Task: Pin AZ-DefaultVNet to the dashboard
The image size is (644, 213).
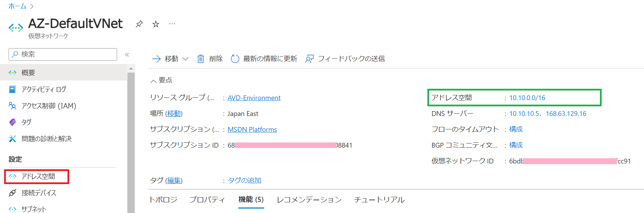Action: pyautogui.click(x=139, y=24)
